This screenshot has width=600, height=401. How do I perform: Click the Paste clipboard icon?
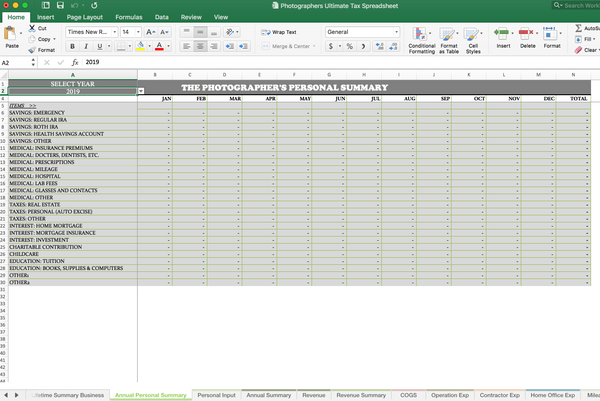pos(10,34)
